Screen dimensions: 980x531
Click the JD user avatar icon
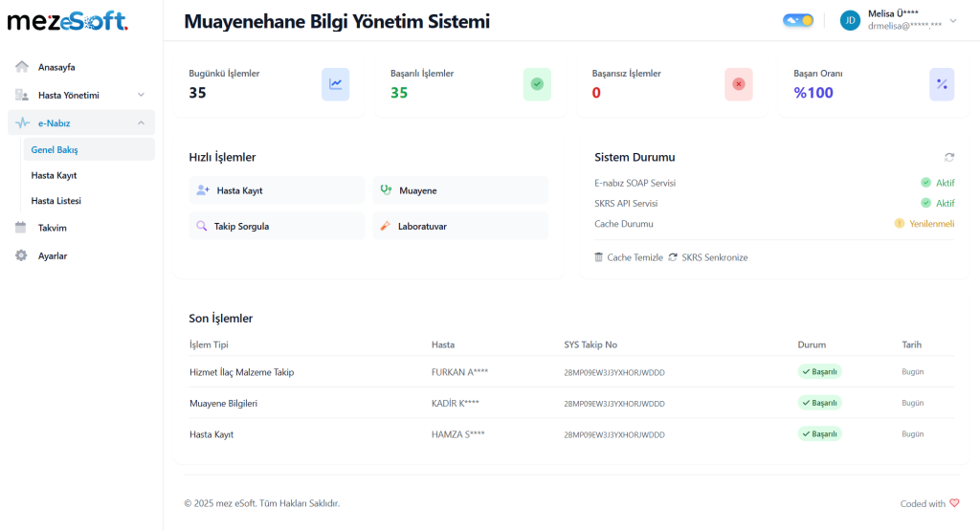coord(850,20)
